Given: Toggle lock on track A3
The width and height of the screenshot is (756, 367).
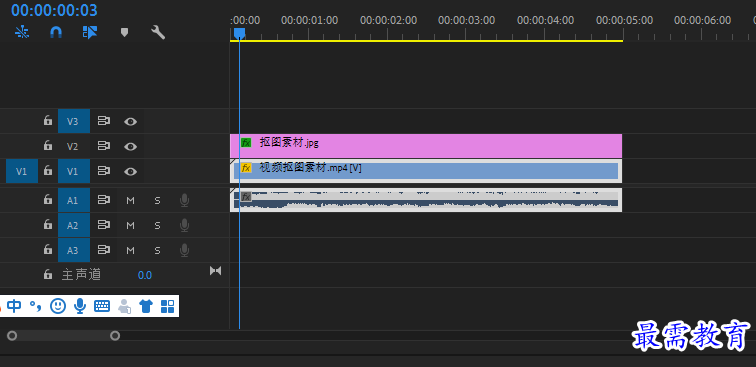Looking at the screenshot, I should tap(48, 250).
